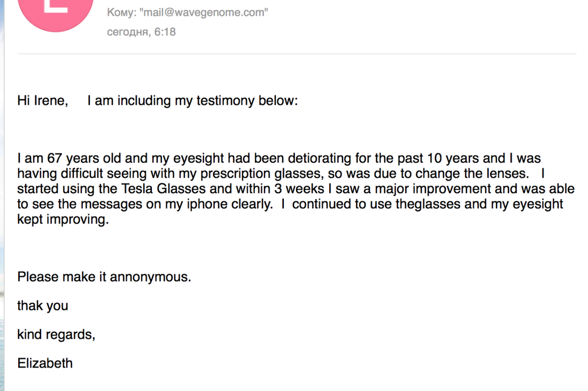
Task: Click the "сегодня, 6:18" timestamp
Action: point(141,32)
